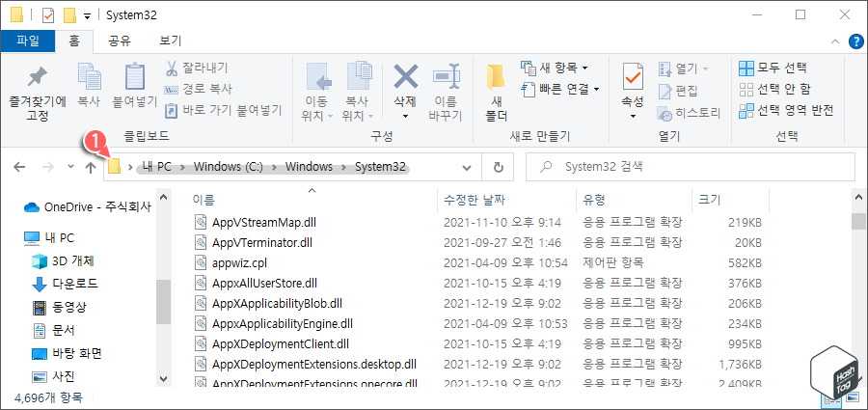Viewport: 868px width, 410px height.
Task: Click the System32 검색 search box
Action: pyautogui.click(x=690, y=167)
